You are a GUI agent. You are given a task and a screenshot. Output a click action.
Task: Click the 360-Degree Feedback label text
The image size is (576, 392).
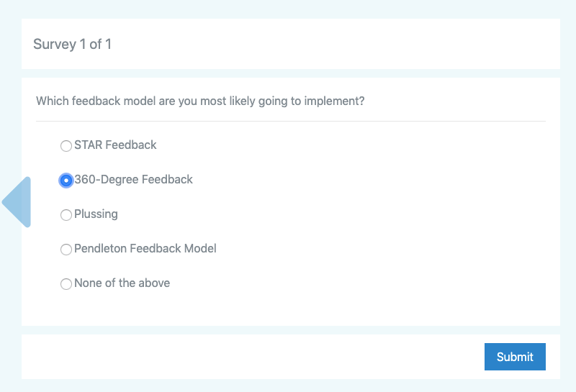[x=133, y=180]
